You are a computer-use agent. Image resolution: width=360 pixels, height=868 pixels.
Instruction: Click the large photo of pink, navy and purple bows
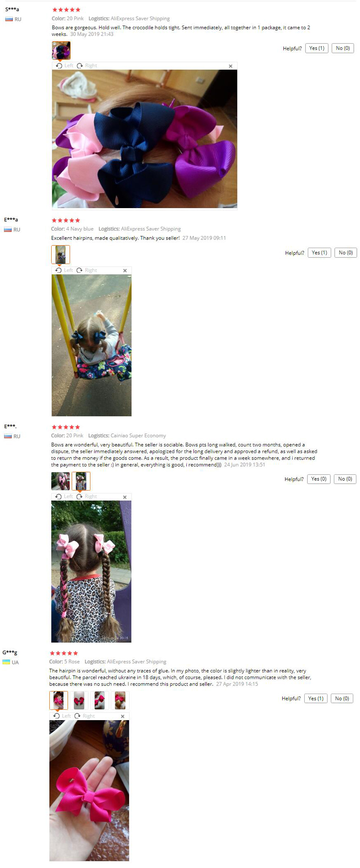(x=144, y=139)
